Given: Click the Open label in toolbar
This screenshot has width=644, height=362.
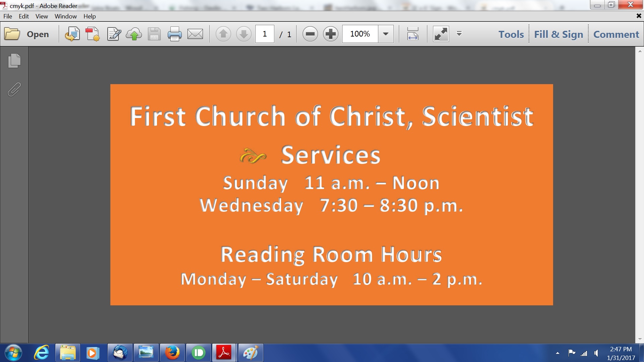Looking at the screenshot, I should [x=38, y=34].
